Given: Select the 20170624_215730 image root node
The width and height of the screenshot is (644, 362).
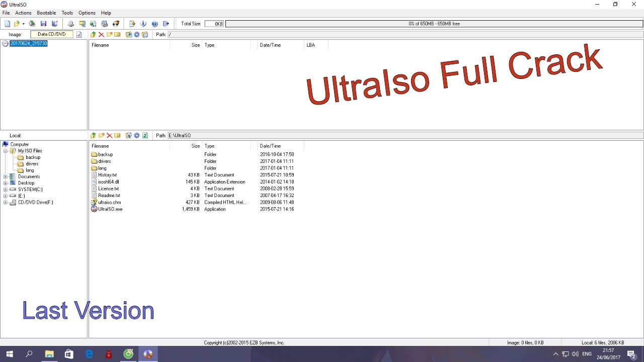Looking at the screenshot, I should click(29, 44).
